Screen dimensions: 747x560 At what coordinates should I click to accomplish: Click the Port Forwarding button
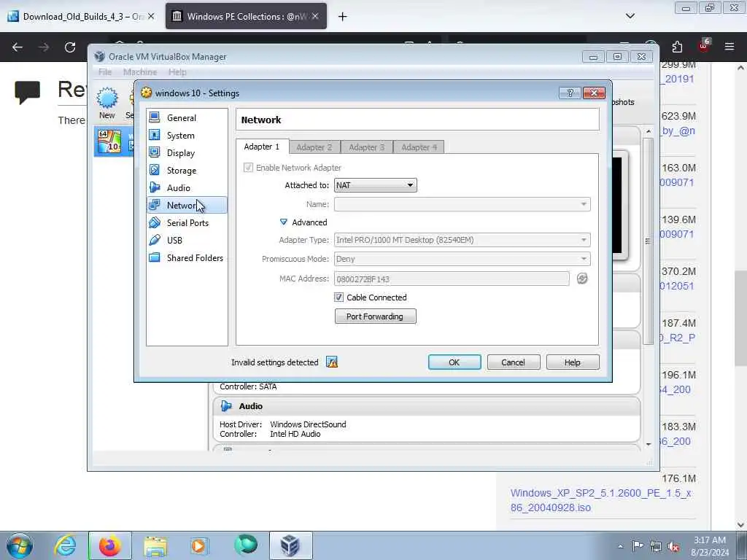(376, 316)
